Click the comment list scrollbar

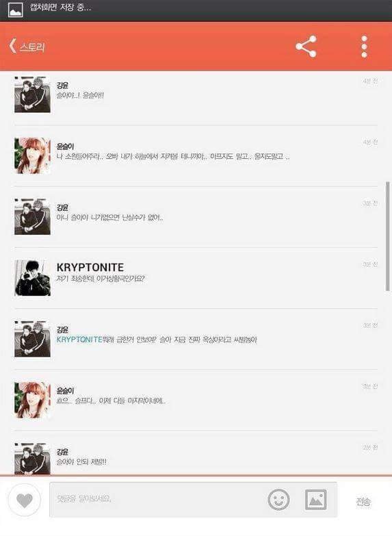tap(387, 236)
